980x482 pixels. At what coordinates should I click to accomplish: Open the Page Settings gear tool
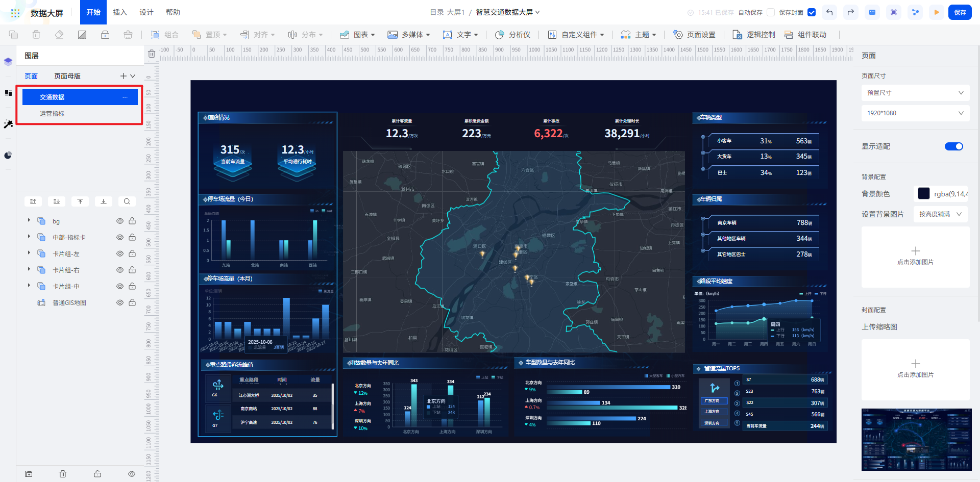694,35
